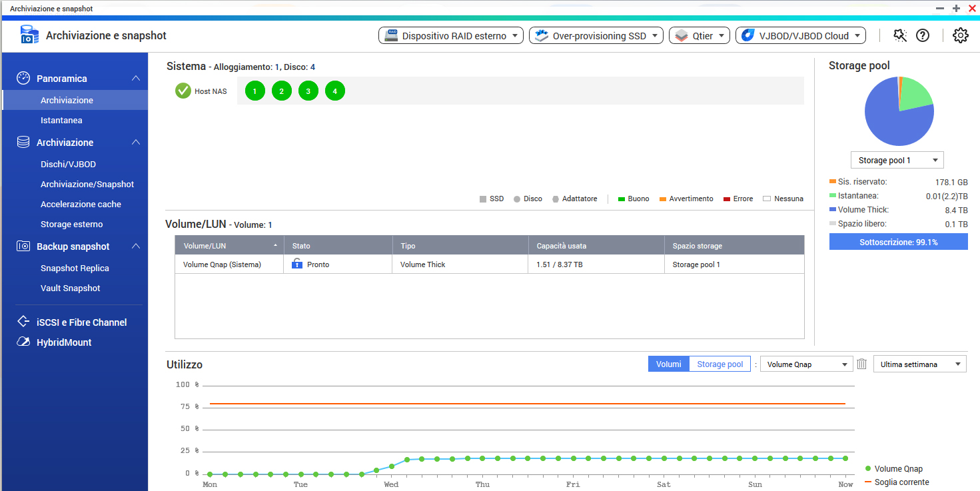
Task: Click the HybridMount cloud icon
Action: 23,342
